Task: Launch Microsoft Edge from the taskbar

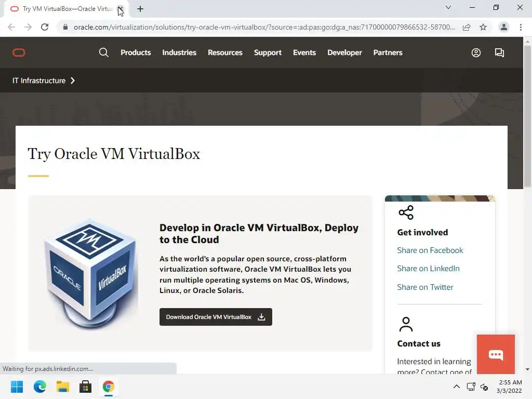Action: (x=40, y=387)
